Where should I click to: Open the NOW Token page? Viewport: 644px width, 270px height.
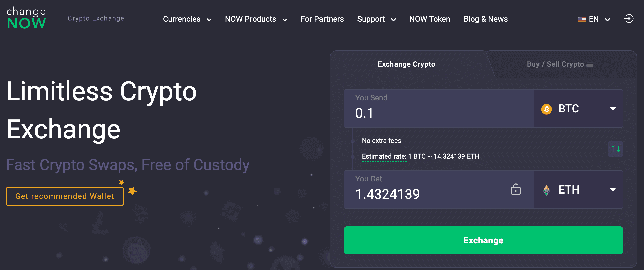tap(430, 19)
